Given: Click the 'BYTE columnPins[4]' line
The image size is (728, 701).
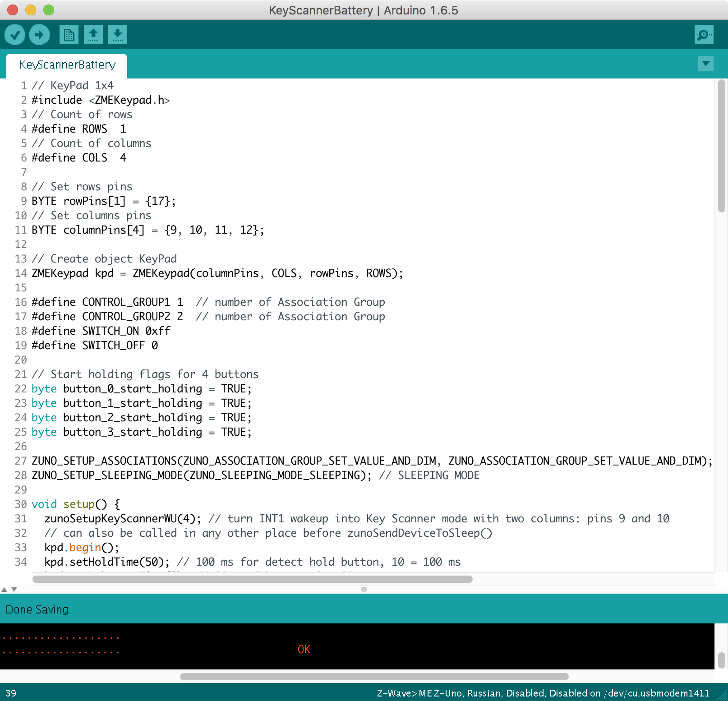Looking at the screenshot, I should click(148, 230).
